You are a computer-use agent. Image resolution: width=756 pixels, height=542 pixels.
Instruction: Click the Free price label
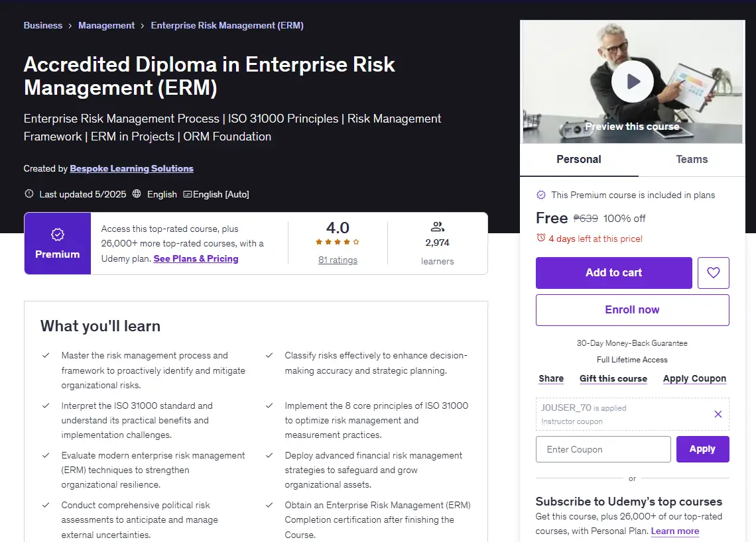click(552, 218)
